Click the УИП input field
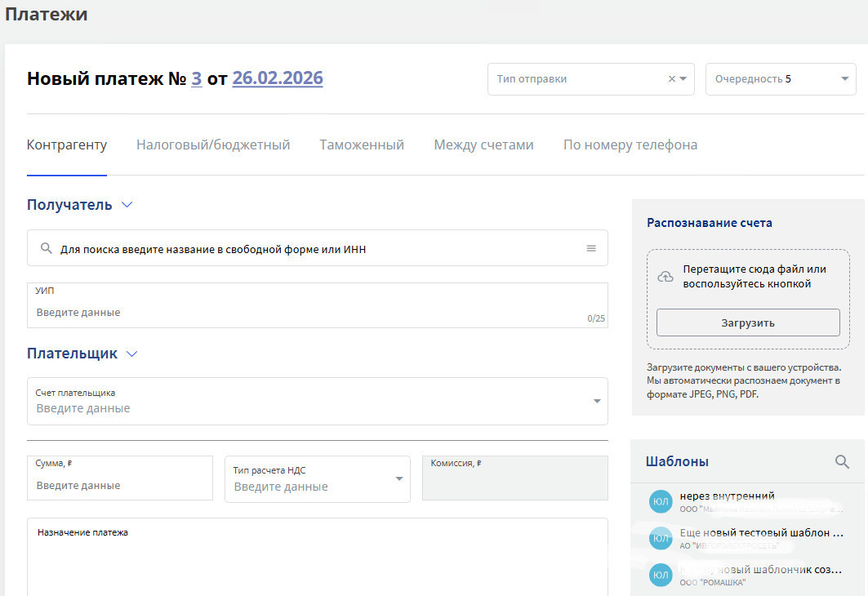This screenshot has height=596, width=868. pyautogui.click(x=317, y=305)
